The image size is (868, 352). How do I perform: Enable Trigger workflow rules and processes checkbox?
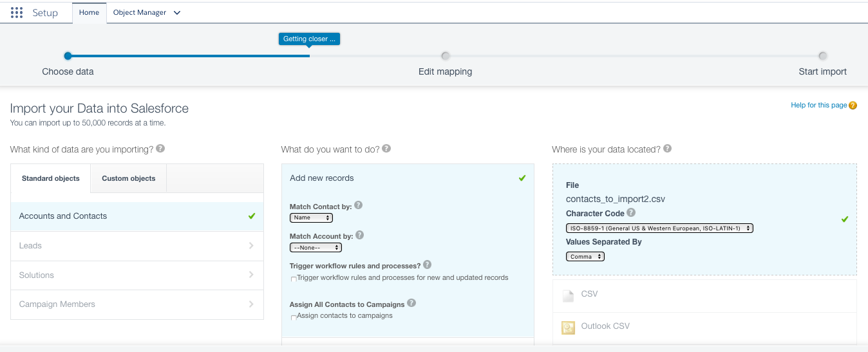(x=294, y=279)
